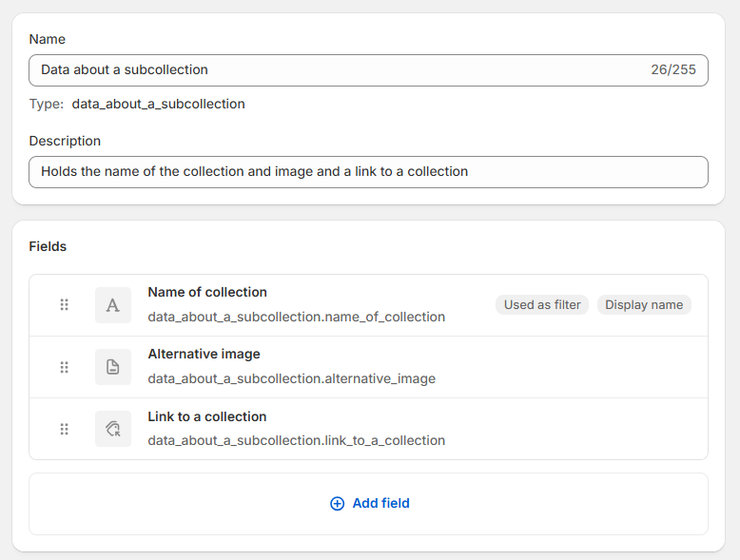Click the alternative_image field key text
Image resolution: width=740 pixels, height=560 pixels.
pyautogui.click(x=291, y=378)
